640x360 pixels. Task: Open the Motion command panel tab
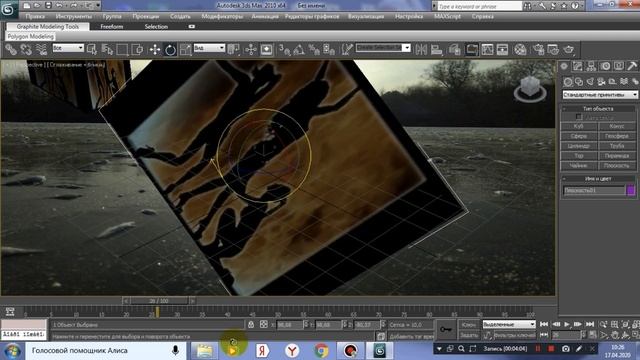pos(605,66)
